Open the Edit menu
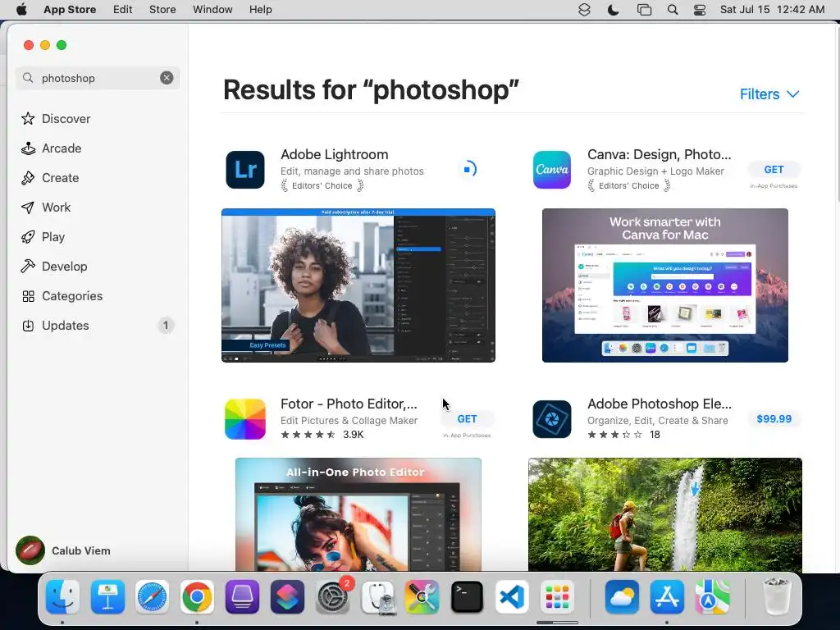Viewport: 840px width, 630px height. (x=123, y=10)
